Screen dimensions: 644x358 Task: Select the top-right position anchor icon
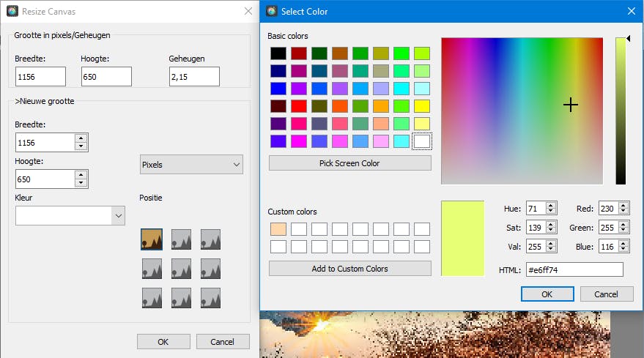(210, 239)
